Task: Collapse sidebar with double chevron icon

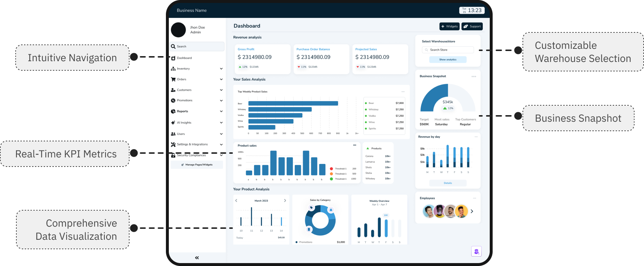Action: coord(197,258)
